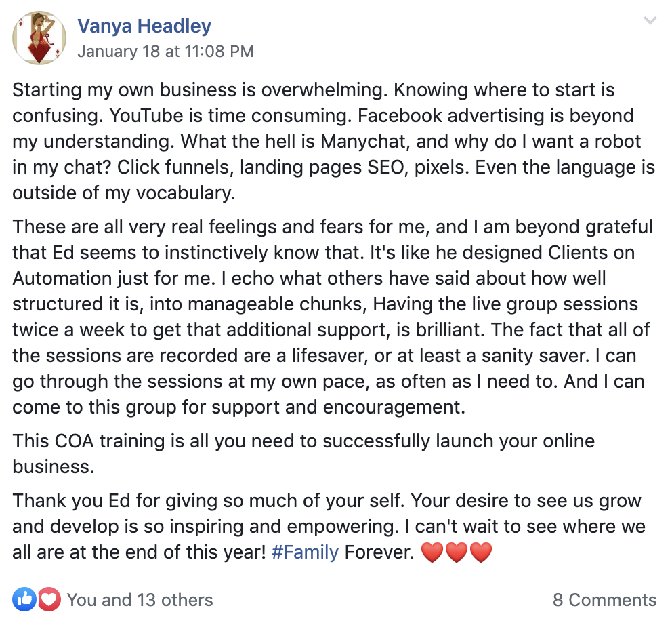Open the post options chevron menu

click(x=650, y=21)
